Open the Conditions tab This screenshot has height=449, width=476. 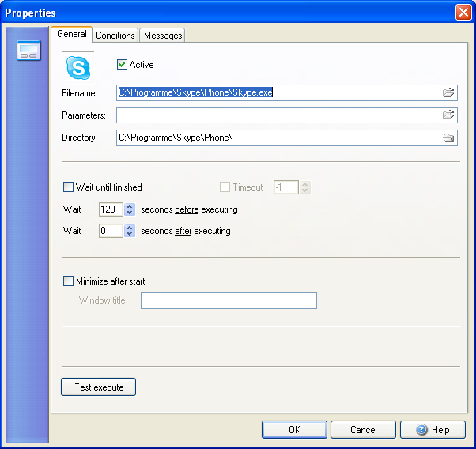[115, 36]
